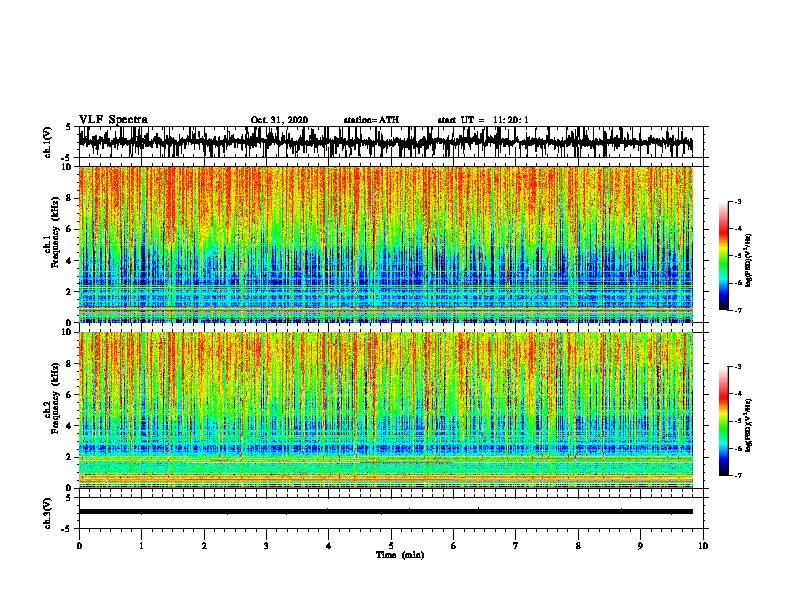Click the "-5" voltage tick of ch.3 panel

(67, 529)
